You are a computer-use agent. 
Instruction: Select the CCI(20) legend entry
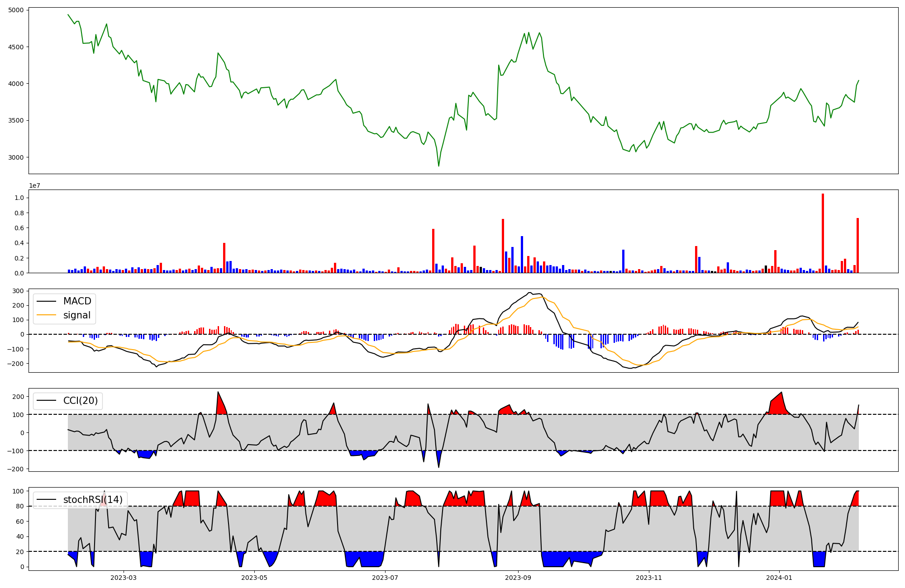[81, 401]
